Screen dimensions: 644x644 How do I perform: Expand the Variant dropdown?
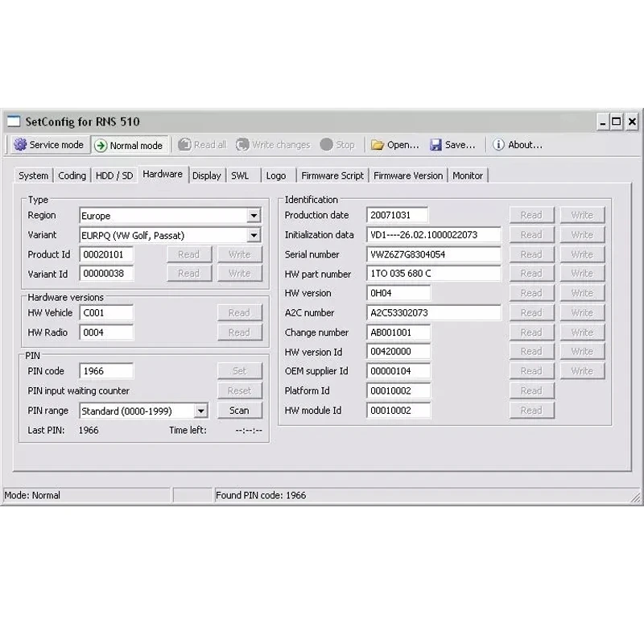pyautogui.click(x=254, y=235)
